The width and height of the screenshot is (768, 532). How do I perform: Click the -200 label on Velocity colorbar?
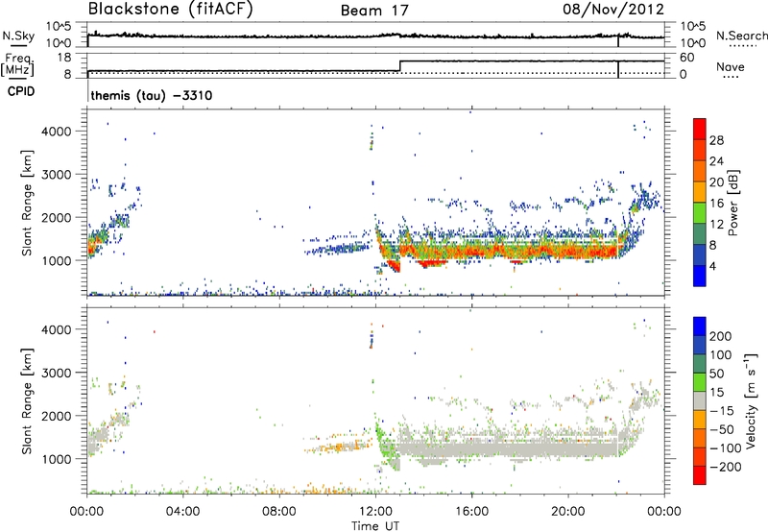point(726,467)
